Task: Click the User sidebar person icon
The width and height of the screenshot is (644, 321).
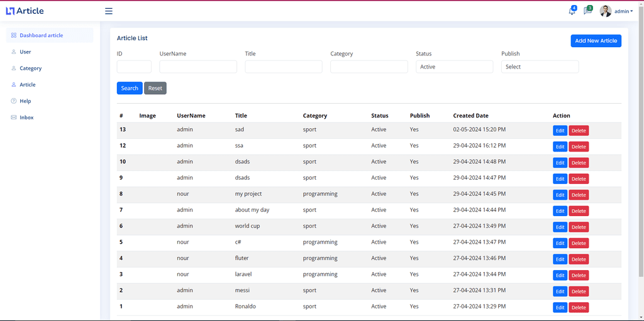Action: pyautogui.click(x=14, y=52)
